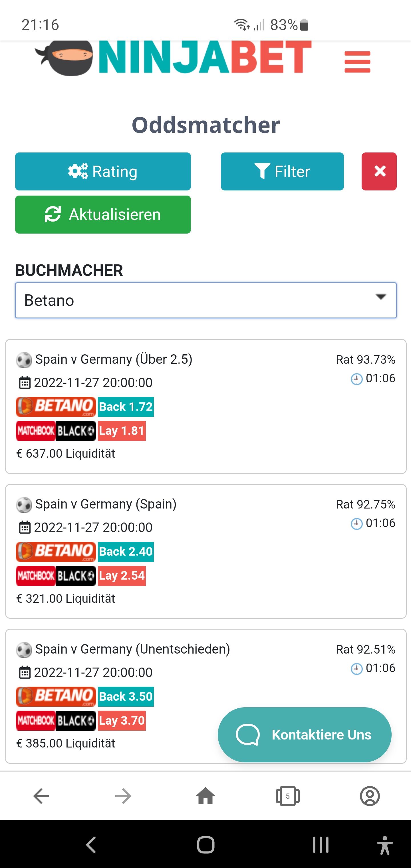Tap the NinjaBet logo
411x868 pixels.
pyautogui.click(x=173, y=57)
